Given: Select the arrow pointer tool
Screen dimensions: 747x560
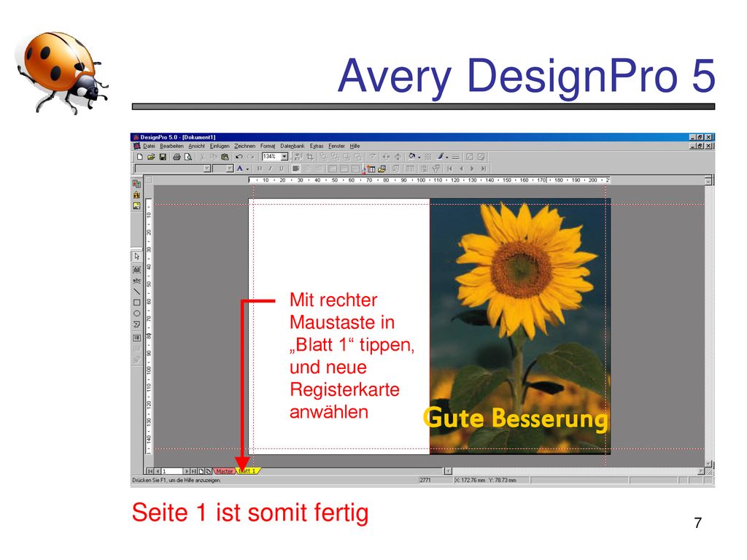Looking at the screenshot, I should pyautogui.click(x=136, y=256).
